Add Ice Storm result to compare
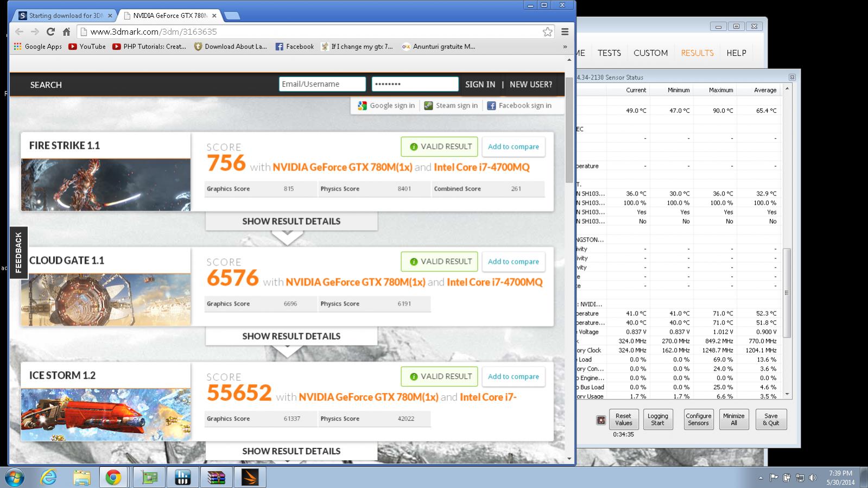 click(514, 377)
